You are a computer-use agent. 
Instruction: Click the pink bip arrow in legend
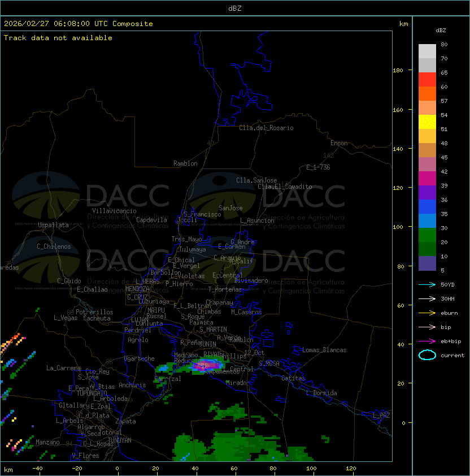pos(427,327)
